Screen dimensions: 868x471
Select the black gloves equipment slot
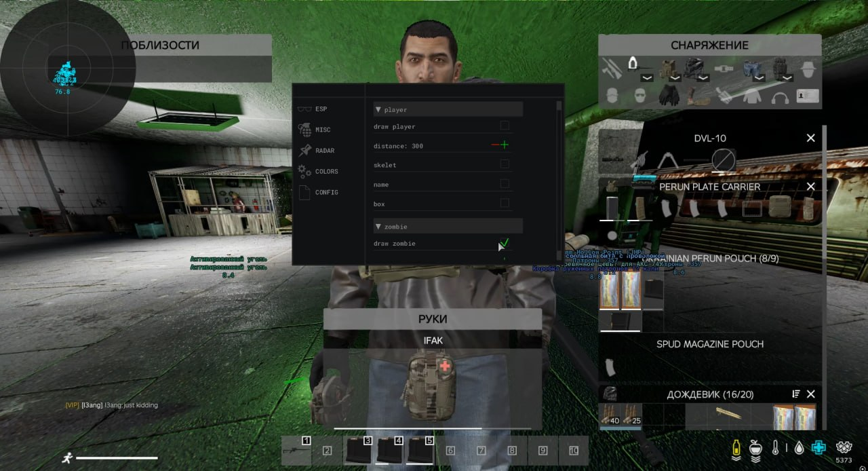click(669, 96)
